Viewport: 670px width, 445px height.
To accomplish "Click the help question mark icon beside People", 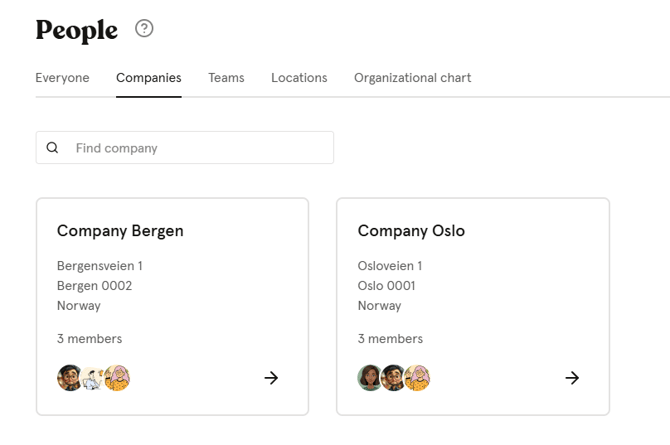I will [x=144, y=29].
